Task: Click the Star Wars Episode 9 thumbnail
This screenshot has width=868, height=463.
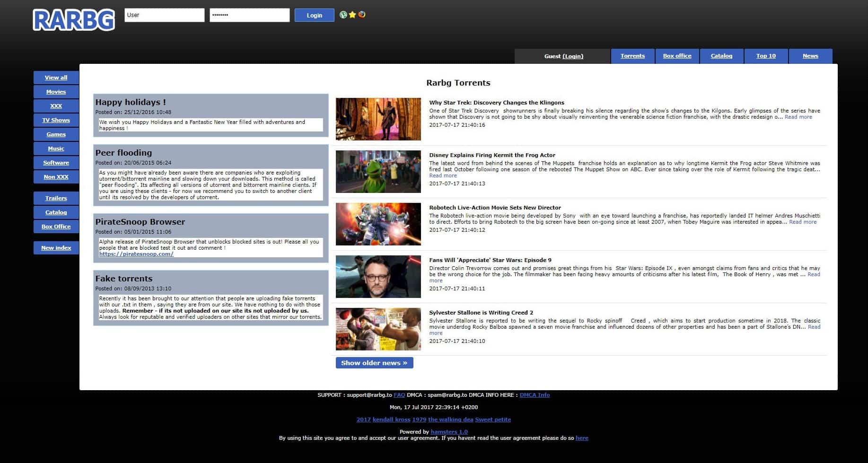Action: coord(378,277)
